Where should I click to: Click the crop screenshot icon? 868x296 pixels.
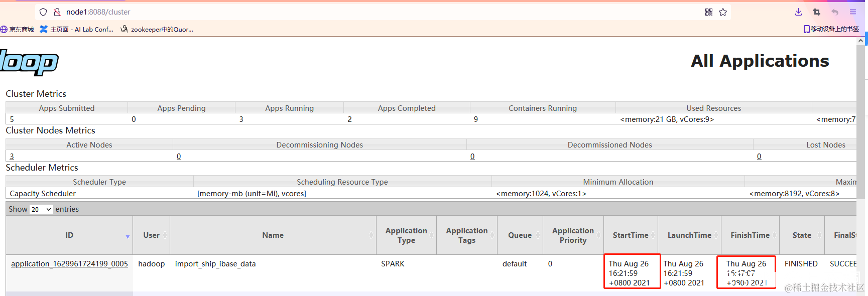point(817,12)
